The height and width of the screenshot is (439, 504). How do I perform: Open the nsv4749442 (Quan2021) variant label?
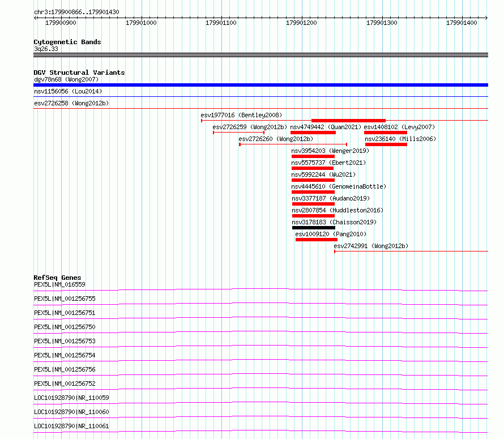point(326,127)
